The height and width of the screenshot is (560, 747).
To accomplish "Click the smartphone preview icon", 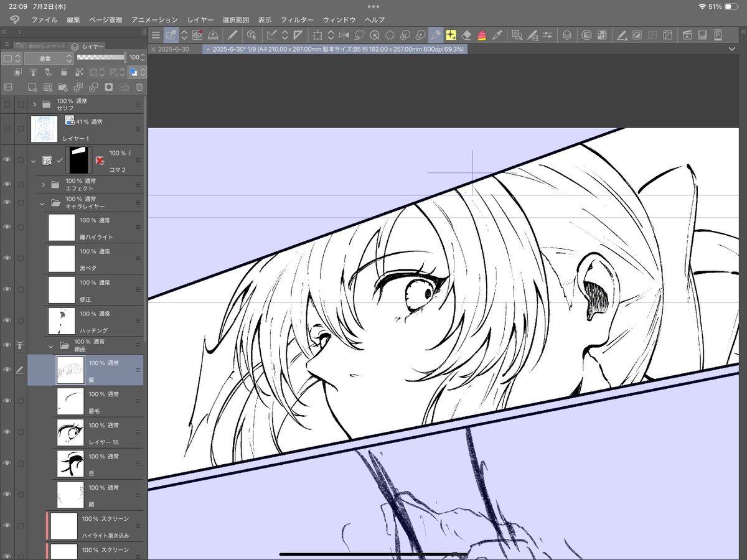I will click(x=718, y=35).
